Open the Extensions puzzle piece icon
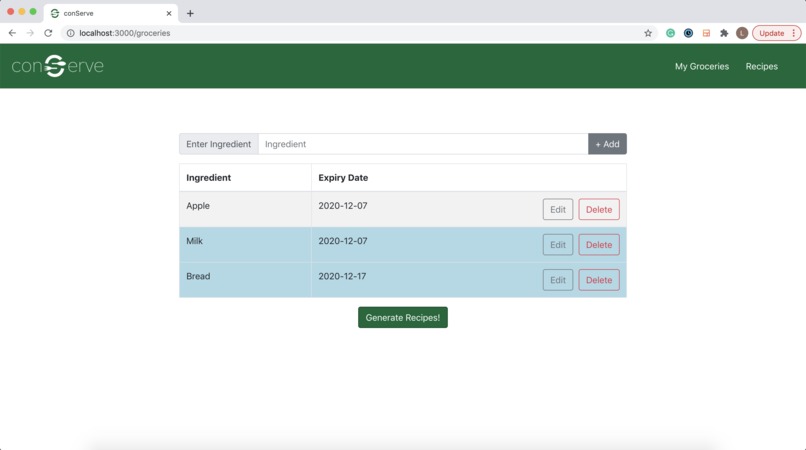The image size is (806, 450). pyautogui.click(x=724, y=33)
